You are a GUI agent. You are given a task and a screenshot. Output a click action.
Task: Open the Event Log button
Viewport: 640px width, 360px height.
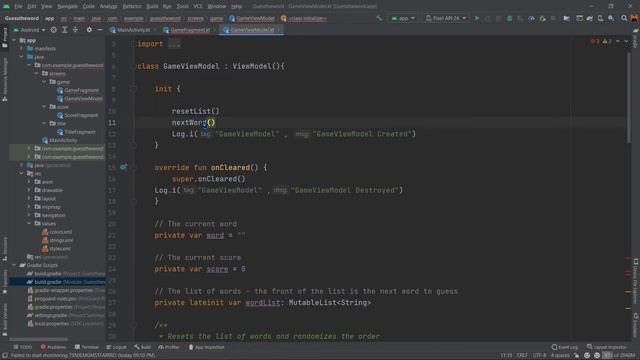(564, 347)
